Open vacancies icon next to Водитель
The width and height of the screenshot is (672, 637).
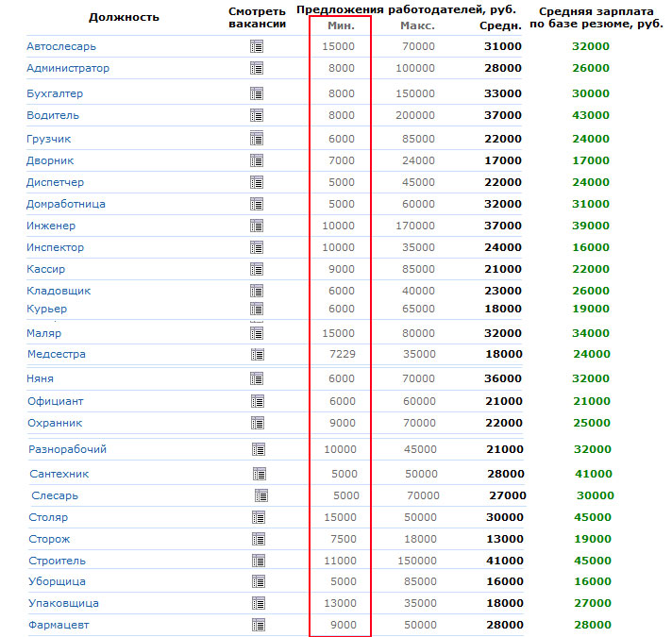click(256, 115)
